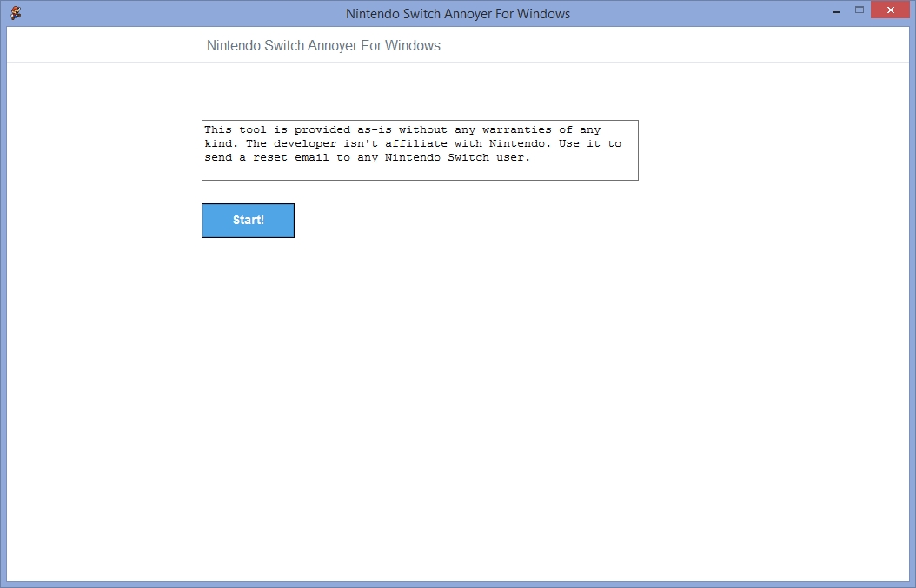
Task: Click the blank last line of text box
Action: point(420,171)
